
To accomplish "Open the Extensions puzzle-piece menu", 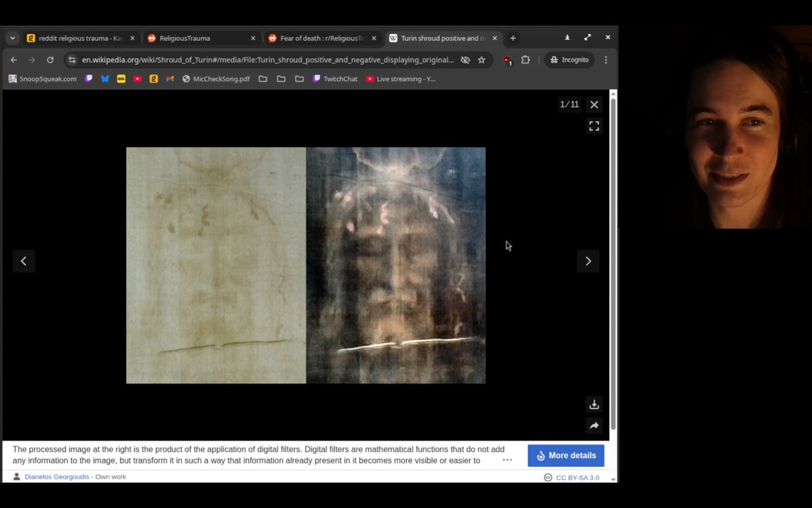I will [x=525, y=60].
